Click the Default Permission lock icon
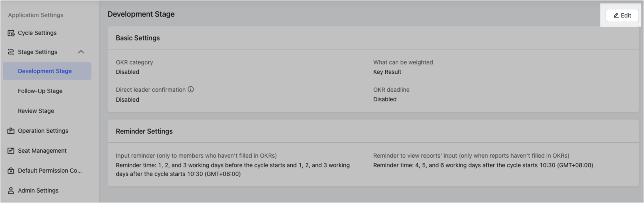 [11, 171]
